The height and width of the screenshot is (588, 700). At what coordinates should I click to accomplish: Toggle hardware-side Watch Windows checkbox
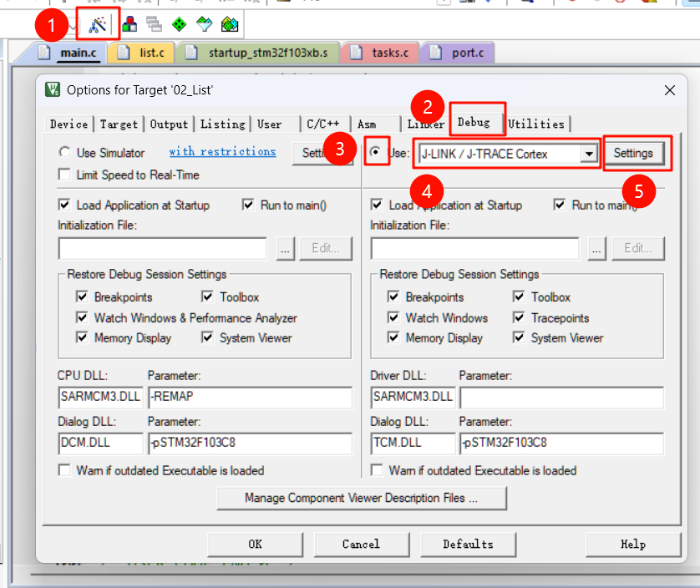pyautogui.click(x=393, y=317)
